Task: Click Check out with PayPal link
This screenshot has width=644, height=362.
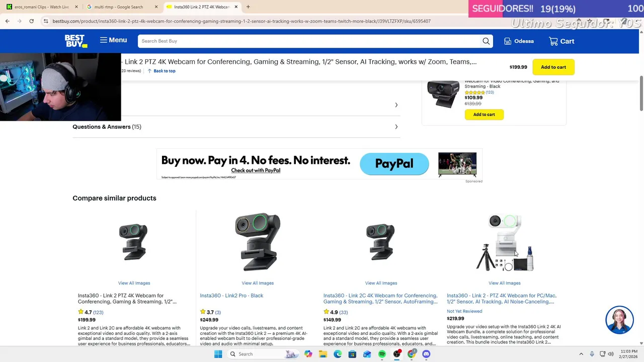Action: tap(256, 170)
